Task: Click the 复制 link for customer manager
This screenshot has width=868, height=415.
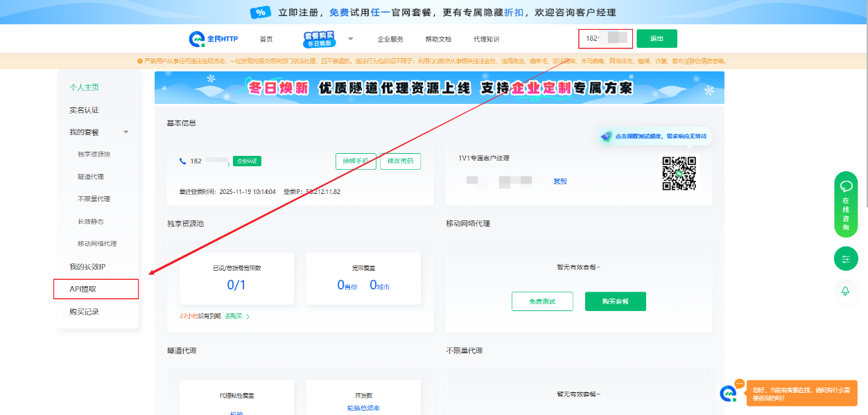Action: (x=559, y=182)
